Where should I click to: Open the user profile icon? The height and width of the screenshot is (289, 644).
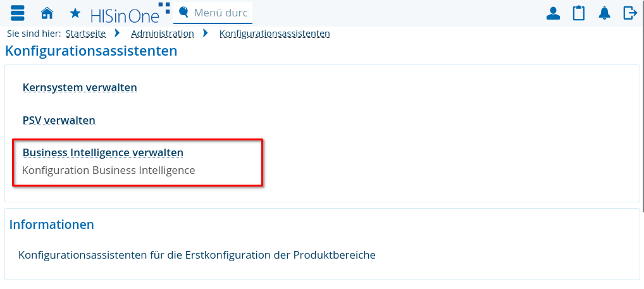(x=553, y=13)
